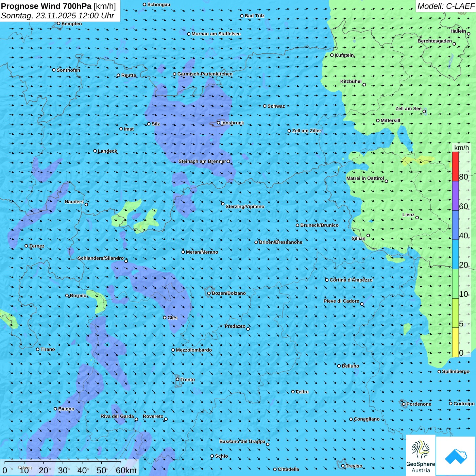Click the 'Garmisch-Partenkirchen' label
Viewport: 476px width, 476px height.
pyautogui.click(x=205, y=74)
